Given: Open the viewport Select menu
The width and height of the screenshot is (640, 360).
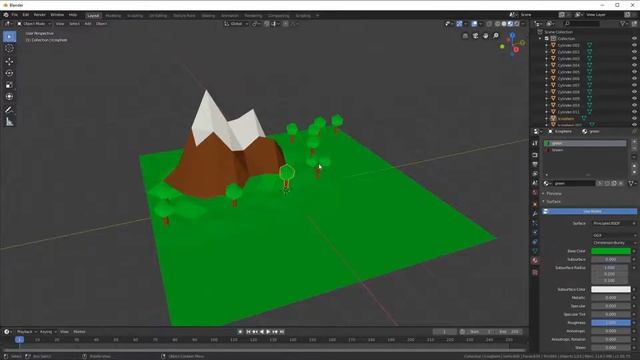Looking at the screenshot, I should pos(74,24).
